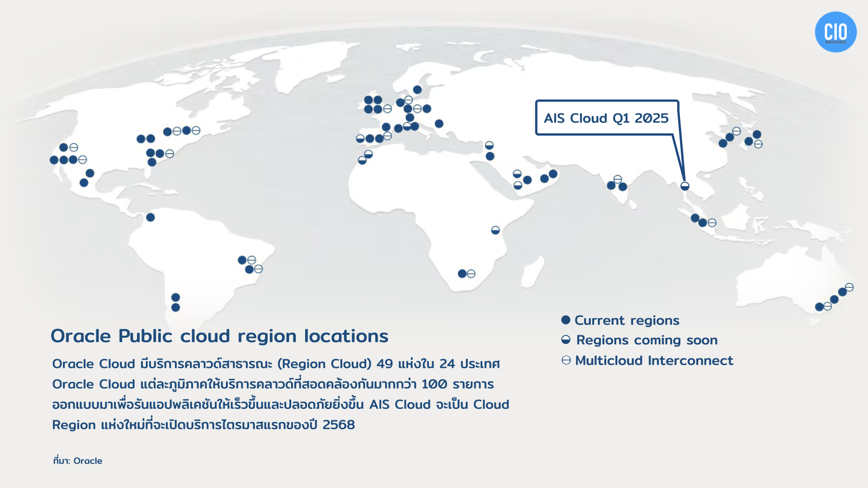The image size is (868, 488).
Task: Click the line ending with 'ปี 2568'
Action: coord(203,425)
